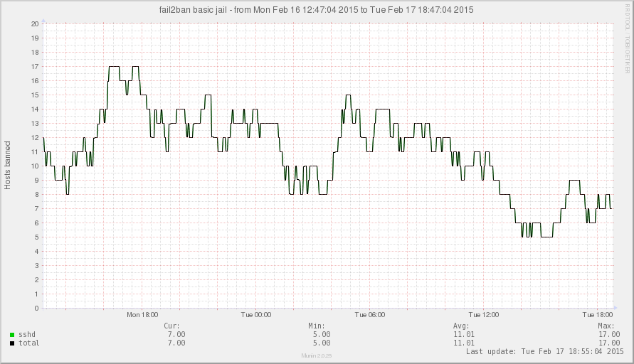Click the 'Mon 18:00' time axis label
Viewport: 634px width, 364px height.
pos(142,314)
